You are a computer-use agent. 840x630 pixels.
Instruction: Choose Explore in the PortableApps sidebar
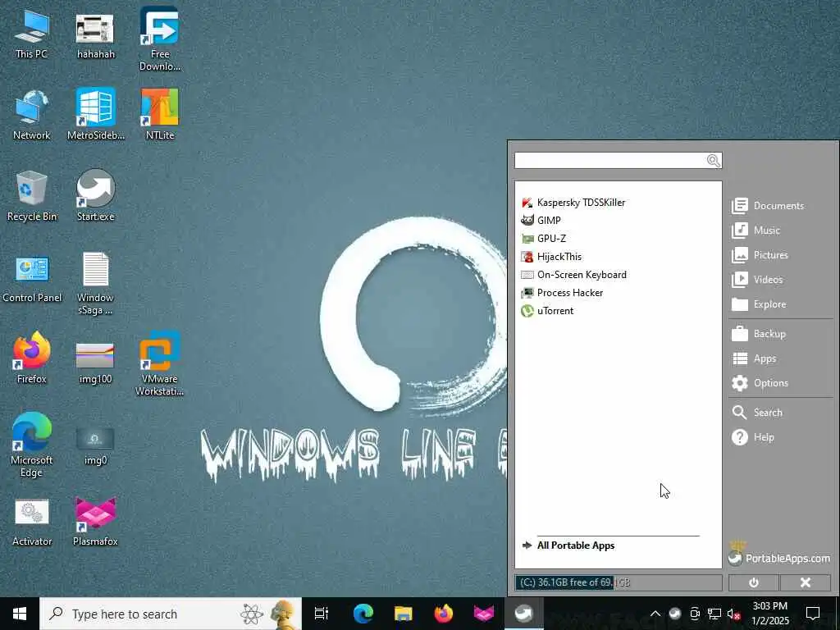[759, 304]
